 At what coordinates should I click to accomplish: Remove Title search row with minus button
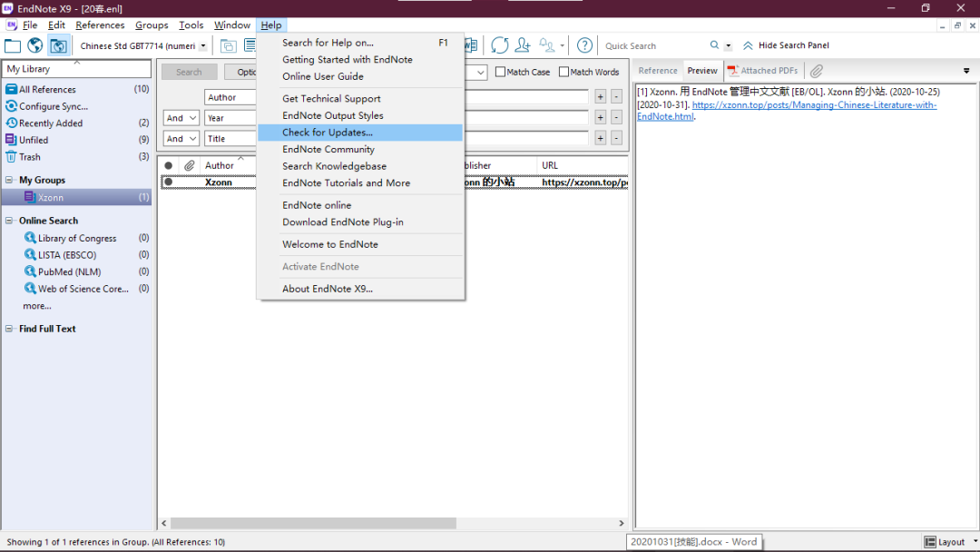point(616,138)
